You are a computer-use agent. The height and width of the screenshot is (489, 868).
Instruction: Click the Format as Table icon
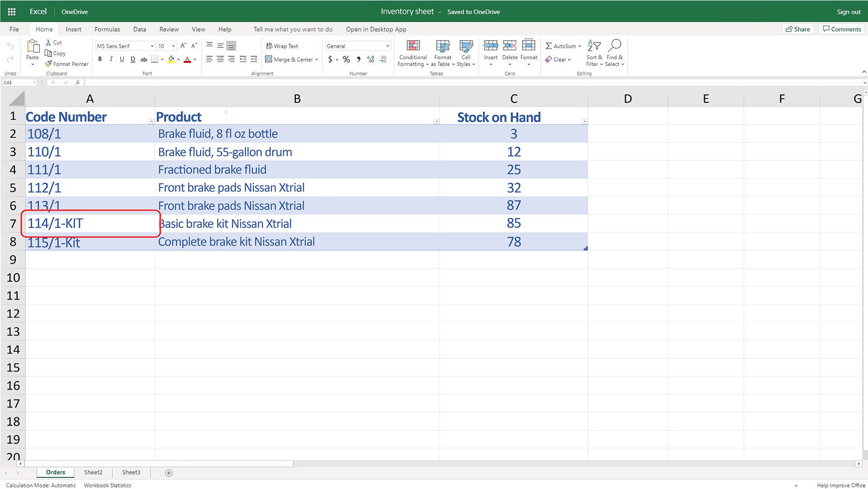443,46
